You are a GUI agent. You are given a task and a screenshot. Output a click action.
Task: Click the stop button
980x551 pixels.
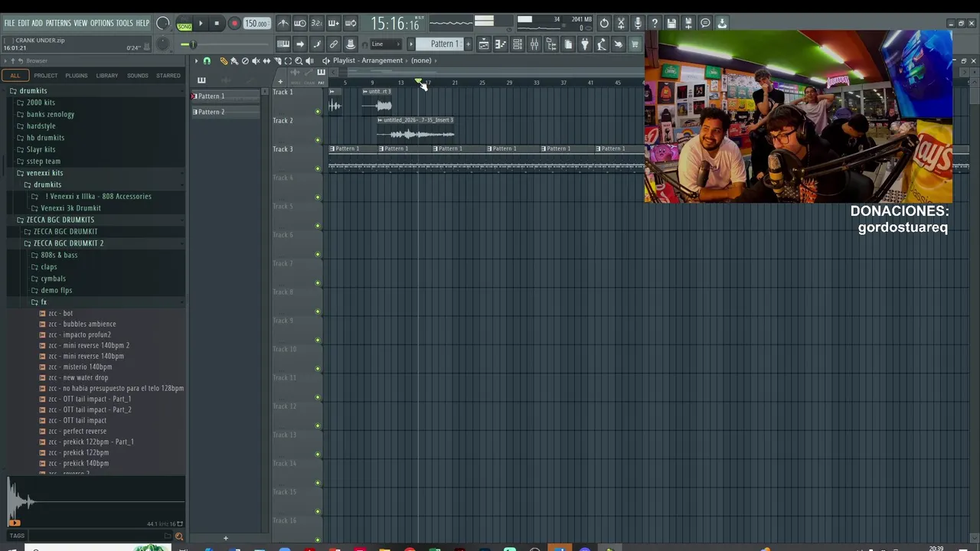tap(217, 24)
